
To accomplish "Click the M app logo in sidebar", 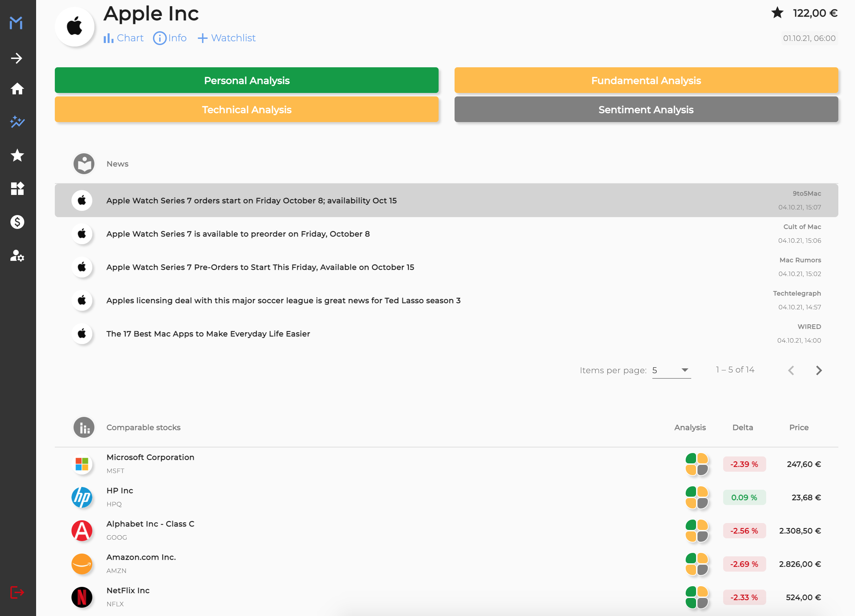I will click(16, 23).
